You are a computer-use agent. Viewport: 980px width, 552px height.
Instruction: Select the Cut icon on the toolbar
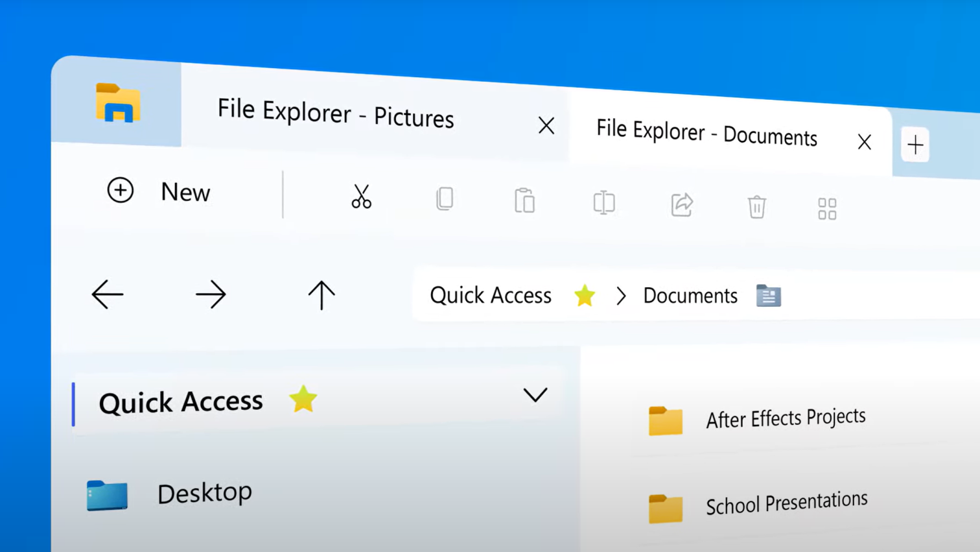[361, 197]
